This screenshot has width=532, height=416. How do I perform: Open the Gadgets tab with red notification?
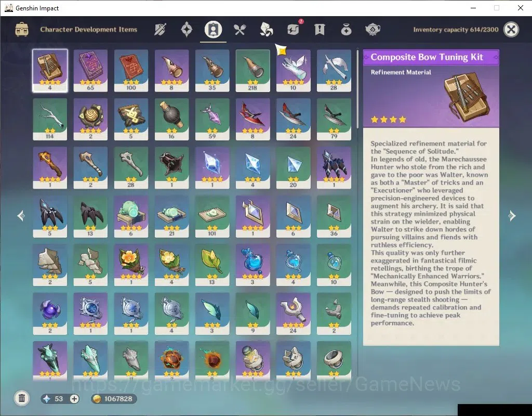(294, 29)
